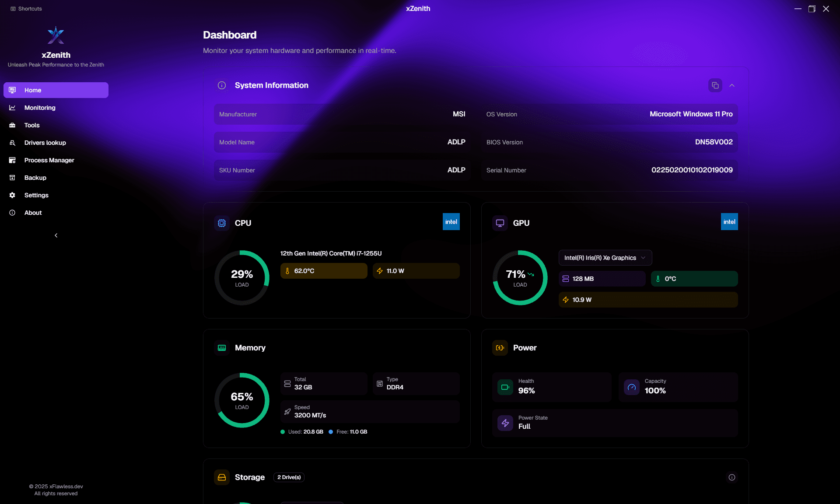Navigate to Settings in the sidebar

[x=13, y=195]
